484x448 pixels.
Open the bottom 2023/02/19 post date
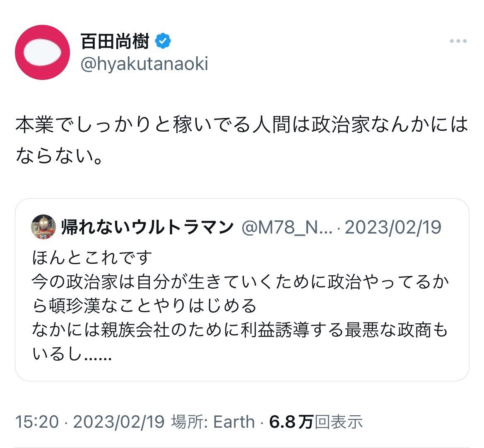119,422
